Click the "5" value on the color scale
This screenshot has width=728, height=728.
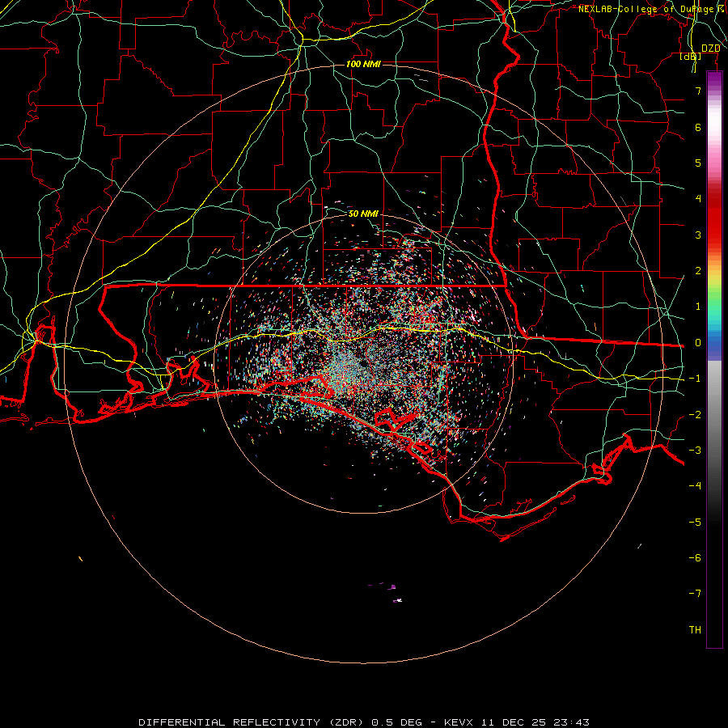pos(698,163)
